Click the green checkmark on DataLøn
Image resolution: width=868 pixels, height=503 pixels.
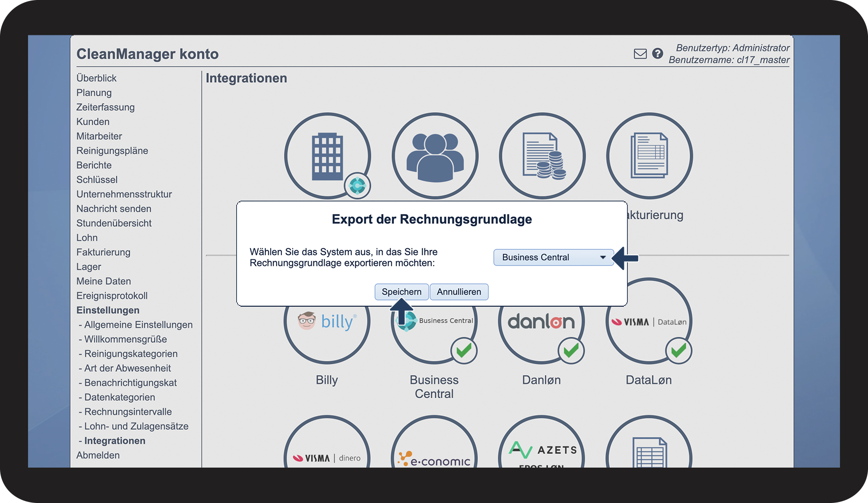coord(678,351)
